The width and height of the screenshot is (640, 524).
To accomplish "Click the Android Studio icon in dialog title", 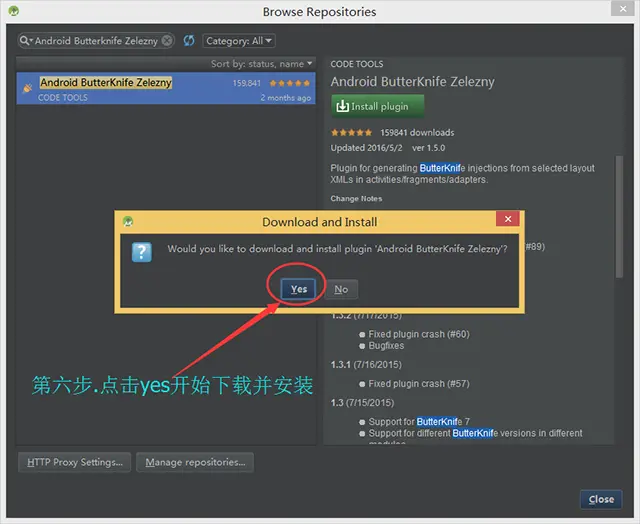I will click(128, 222).
